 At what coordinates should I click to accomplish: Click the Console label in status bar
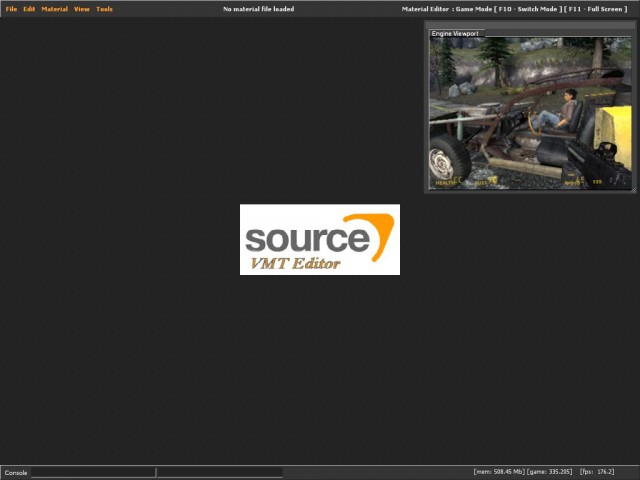[x=16, y=473]
